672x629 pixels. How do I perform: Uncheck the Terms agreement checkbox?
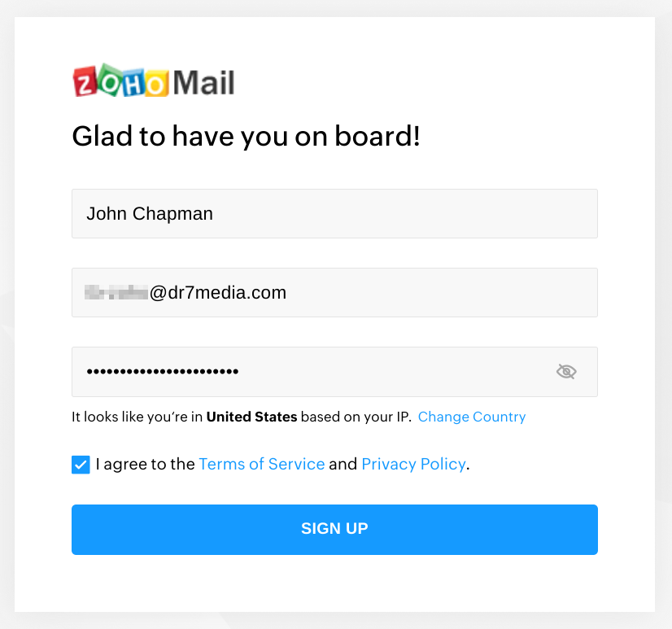[81, 465]
